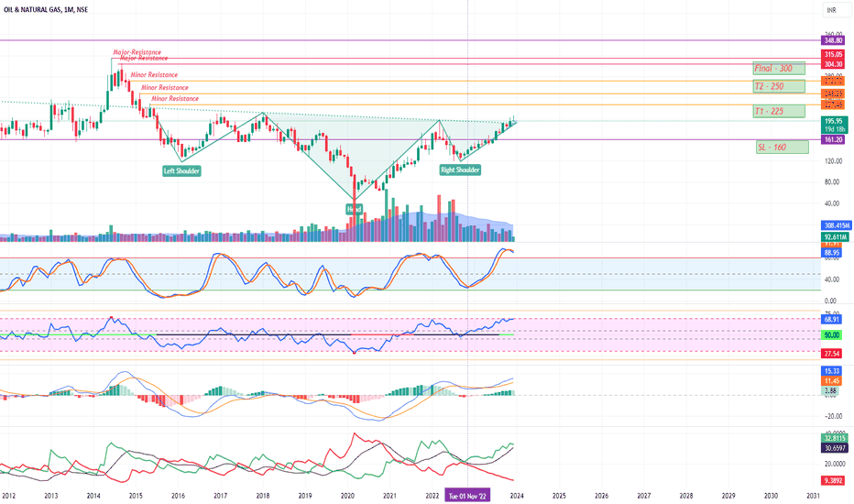The height and width of the screenshot is (504, 854).
Task: Click 2018 on the time axis
Action: 262,496
